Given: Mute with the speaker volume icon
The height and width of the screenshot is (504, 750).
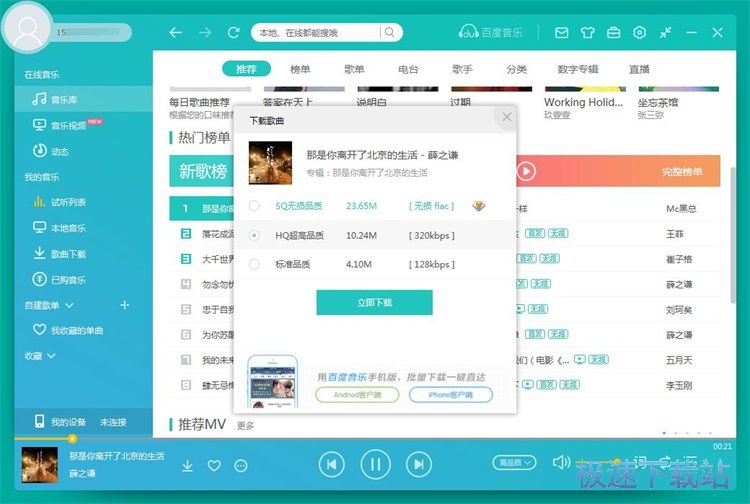Looking at the screenshot, I should click(x=561, y=462).
